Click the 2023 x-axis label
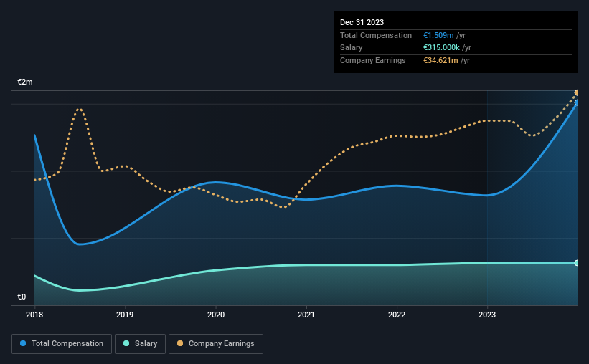The image size is (589, 364). pos(487,315)
